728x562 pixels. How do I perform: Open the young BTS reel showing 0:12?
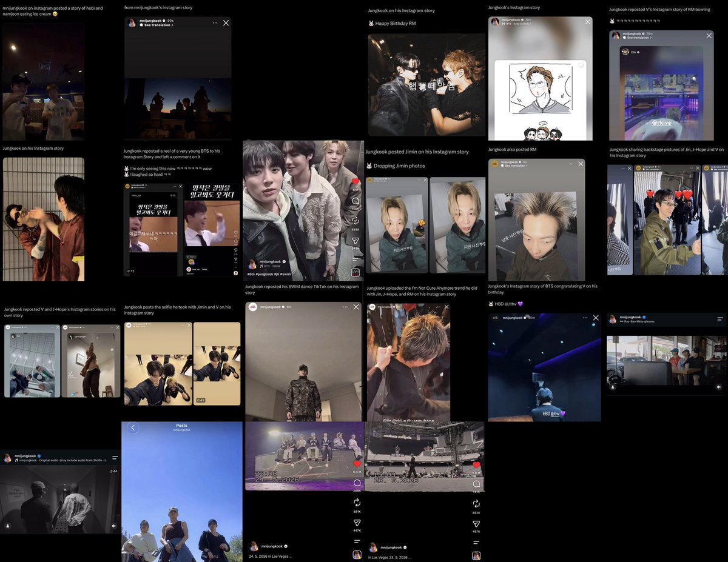(152, 229)
